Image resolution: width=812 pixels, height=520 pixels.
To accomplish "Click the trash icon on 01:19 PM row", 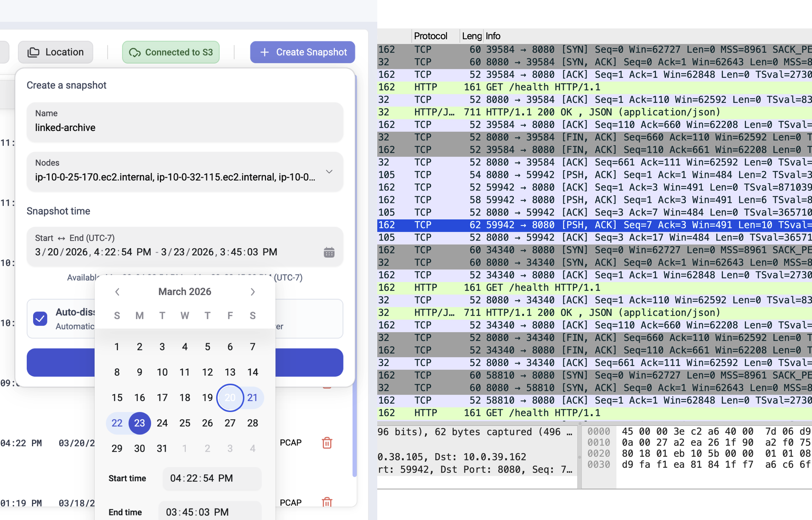I will (x=327, y=502).
